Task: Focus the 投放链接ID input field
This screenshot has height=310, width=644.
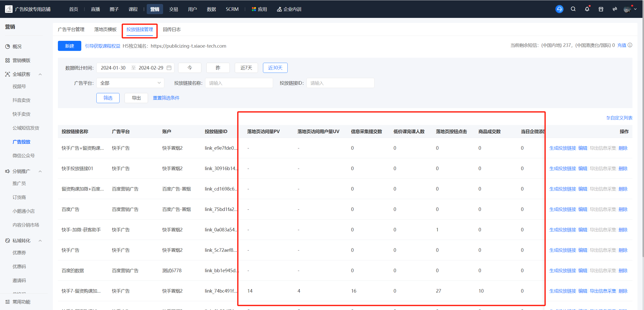Action: point(340,83)
